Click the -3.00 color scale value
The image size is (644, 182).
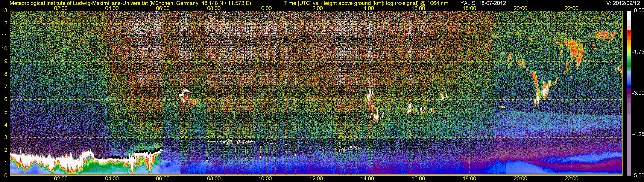(x=638, y=93)
